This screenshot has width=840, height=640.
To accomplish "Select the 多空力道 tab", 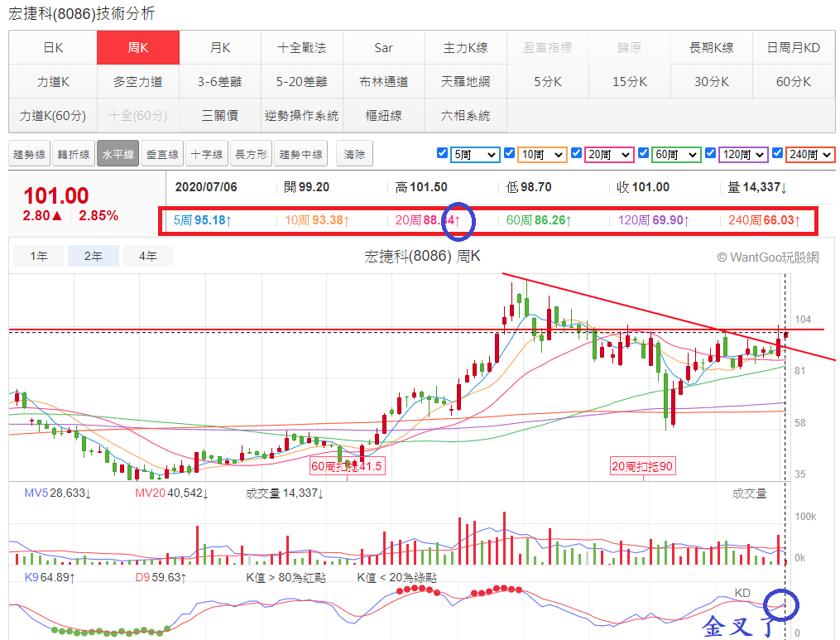I will pos(138,81).
